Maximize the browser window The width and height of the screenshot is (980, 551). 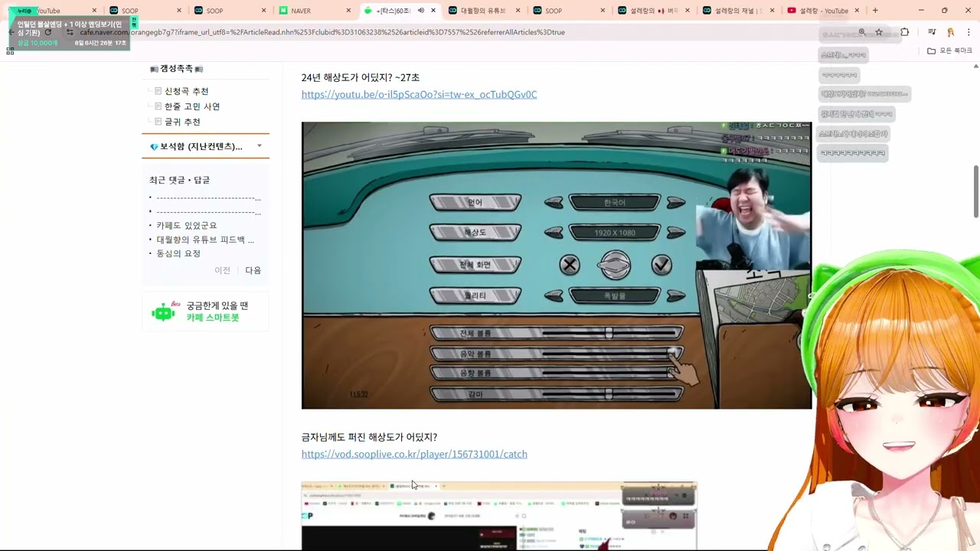(944, 11)
